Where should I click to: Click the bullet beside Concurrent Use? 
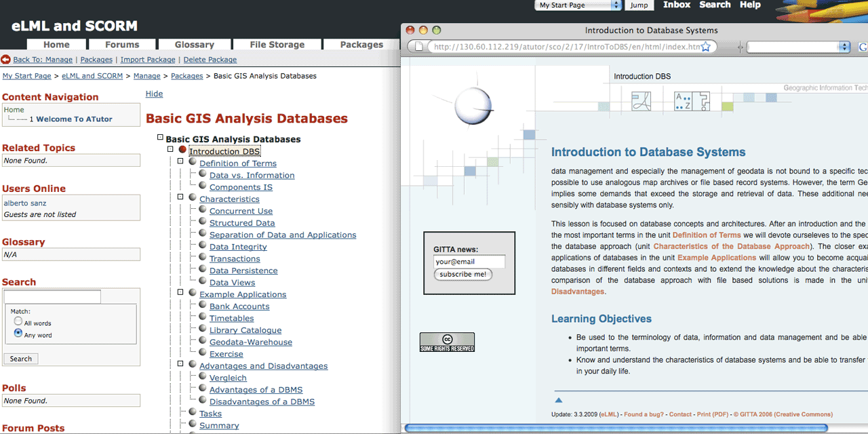pos(203,210)
